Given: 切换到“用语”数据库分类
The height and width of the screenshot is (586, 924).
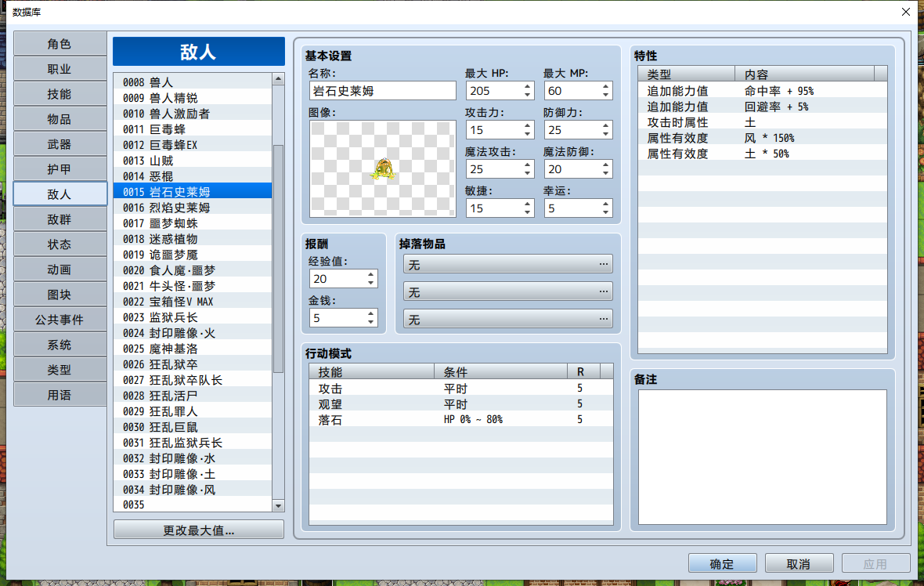Looking at the screenshot, I should tap(60, 394).
